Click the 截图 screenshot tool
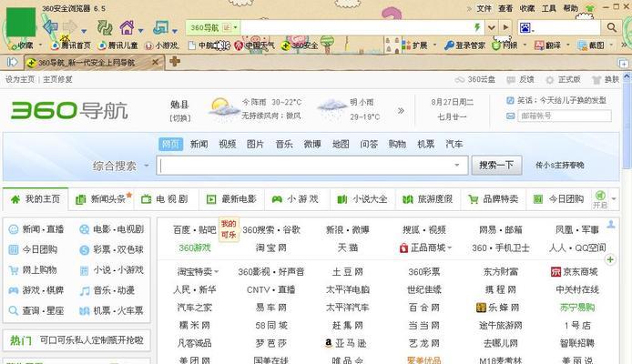The width and height of the screenshot is (632, 364). click(591, 45)
